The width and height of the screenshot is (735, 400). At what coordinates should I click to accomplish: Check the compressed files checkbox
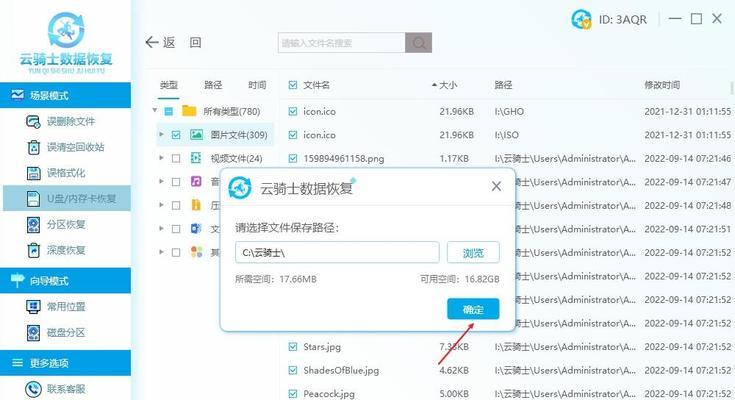tap(176, 205)
